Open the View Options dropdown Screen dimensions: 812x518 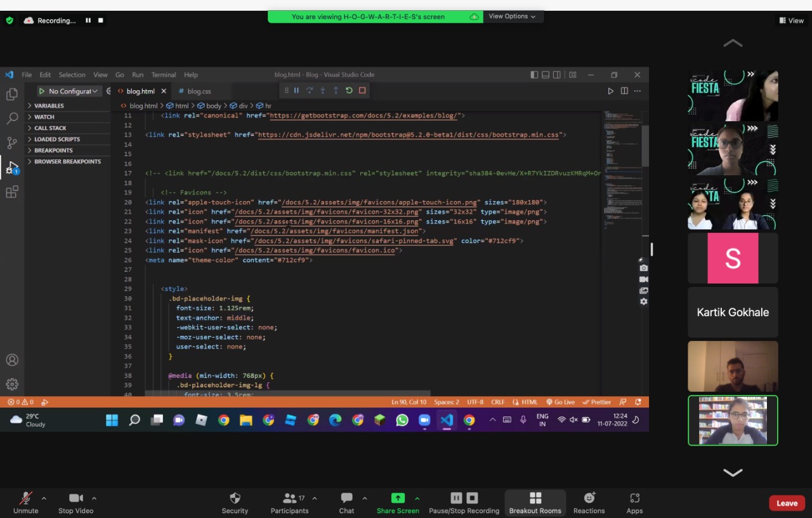[x=512, y=17]
